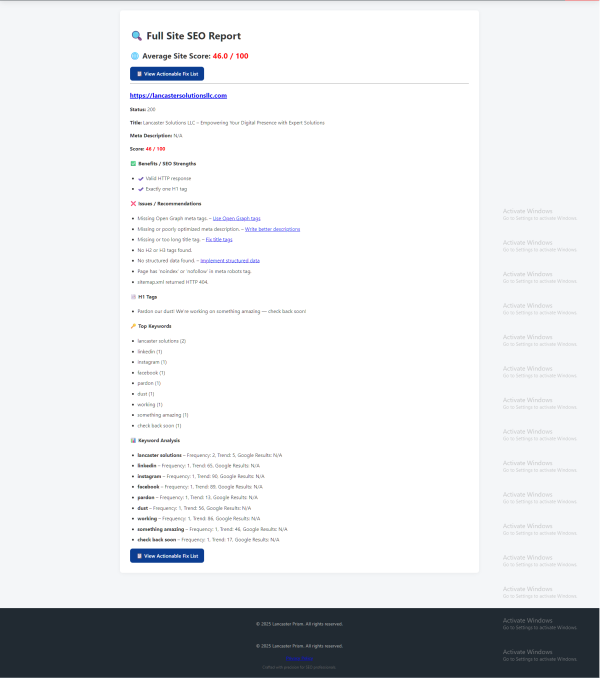The height and width of the screenshot is (678, 600).
Task: Open the bottom View Actionable Fix List button
Action: pyautogui.click(x=167, y=556)
